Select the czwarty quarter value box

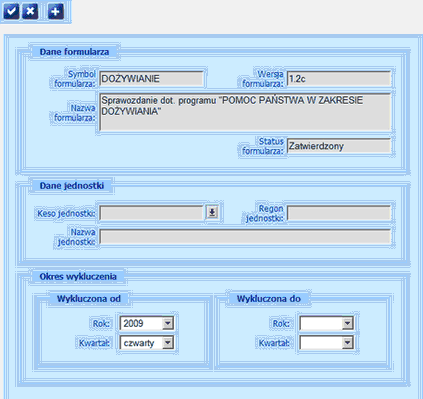pos(142,342)
